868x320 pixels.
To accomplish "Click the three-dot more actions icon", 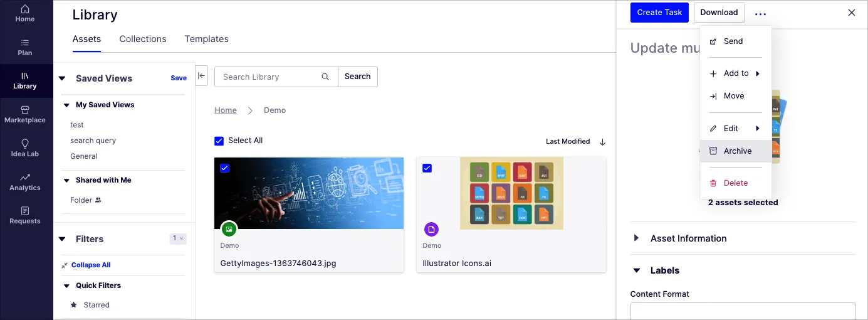I will point(760,13).
